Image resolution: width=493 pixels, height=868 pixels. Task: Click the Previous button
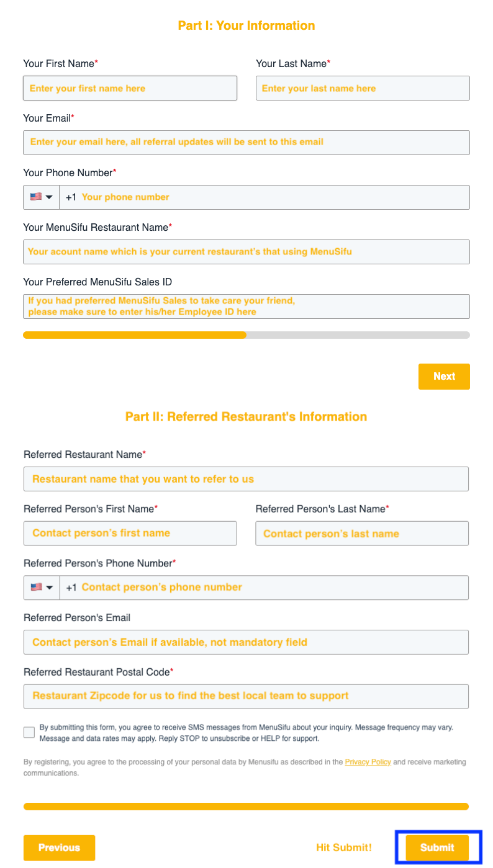coord(59,848)
